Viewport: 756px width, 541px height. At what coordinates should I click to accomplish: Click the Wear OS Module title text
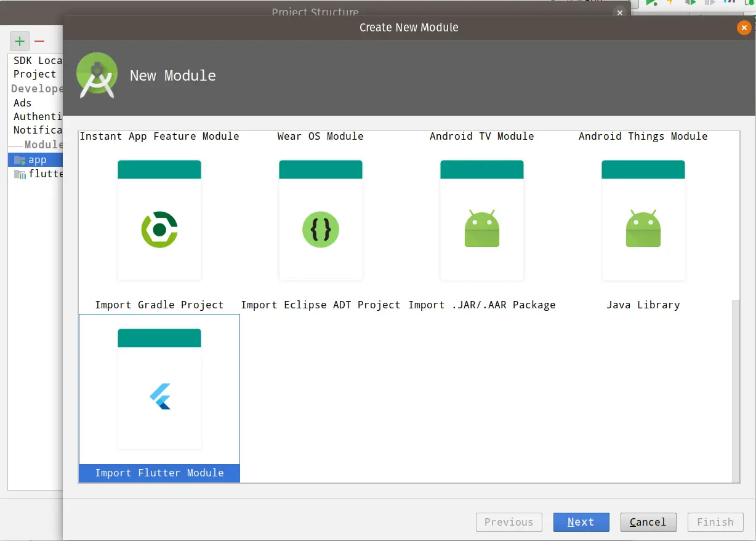point(321,136)
